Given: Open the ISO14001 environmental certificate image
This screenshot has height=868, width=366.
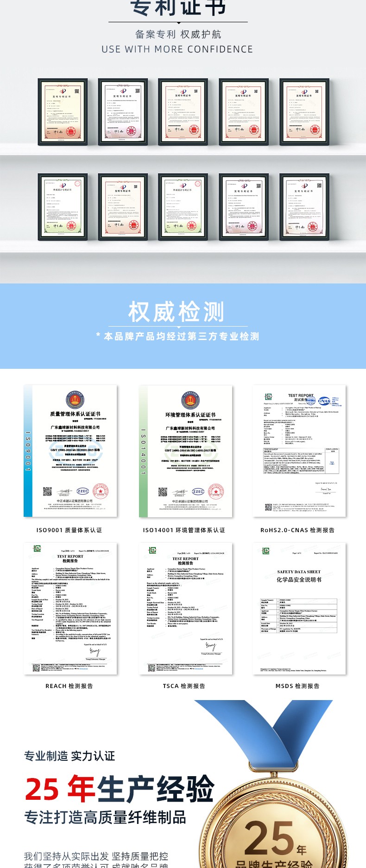Looking at the screenshot, I should [x=186, y=451].
